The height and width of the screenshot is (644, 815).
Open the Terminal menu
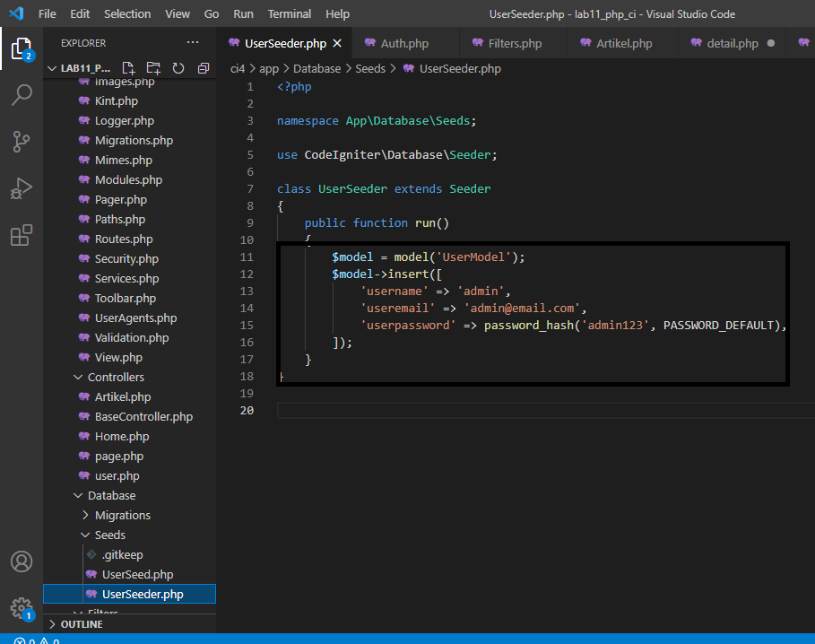click(289, 13)
